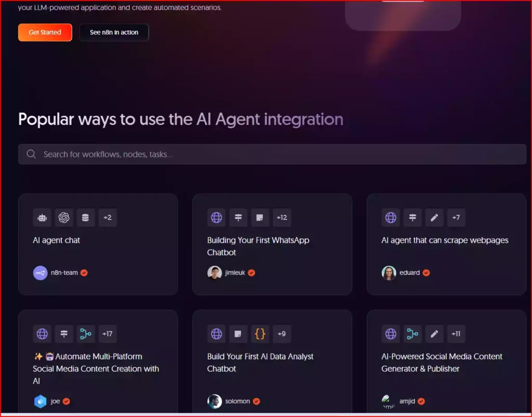Click the pencil icon on scrape webpages card
Image resolution: width=532 pixels, height=417 pixels.
[434, 217]
